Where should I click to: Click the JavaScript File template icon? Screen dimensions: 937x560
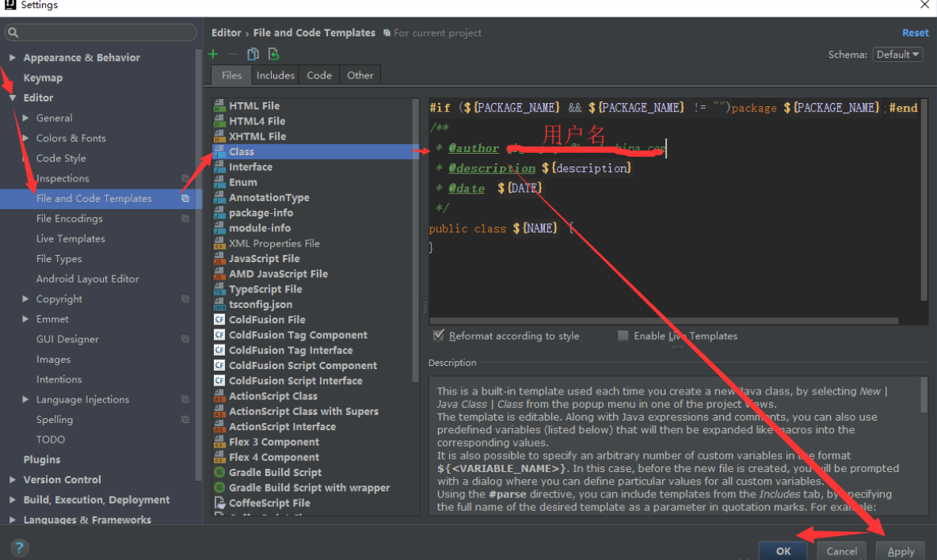[x=219, y=258]
